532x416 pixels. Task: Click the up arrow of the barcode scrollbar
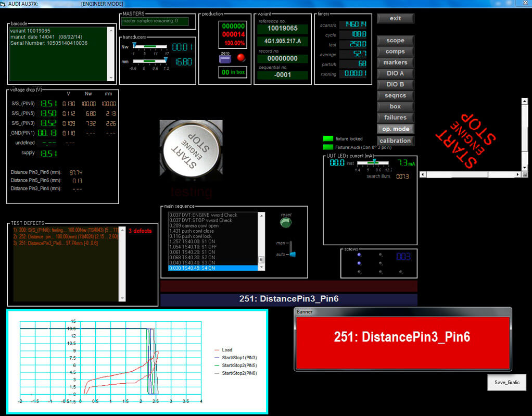[x=111, y=30]
